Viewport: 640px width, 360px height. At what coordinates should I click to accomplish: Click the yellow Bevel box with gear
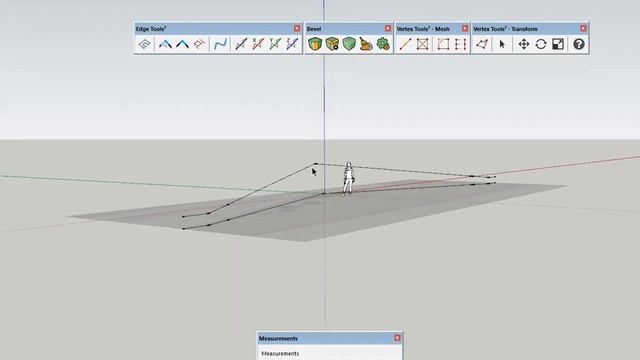332,44
